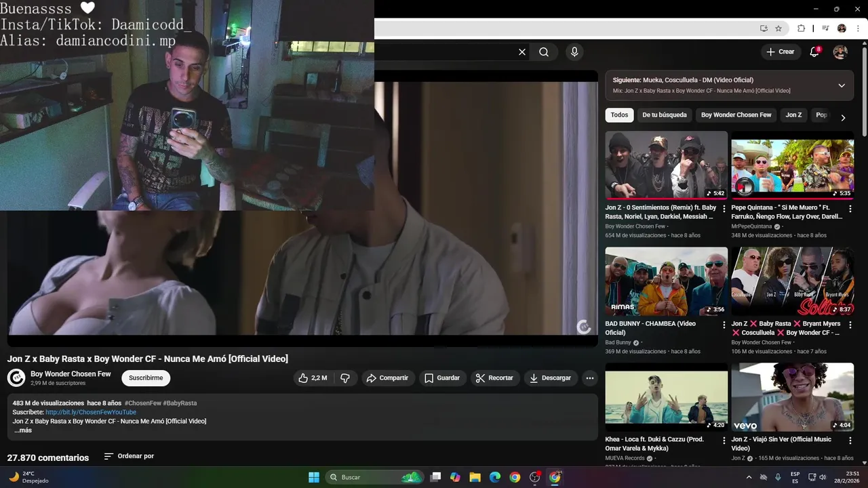Open the bit.ly/ChosenFewYouTube link
The image size is (868, 488).
[91, 412]
